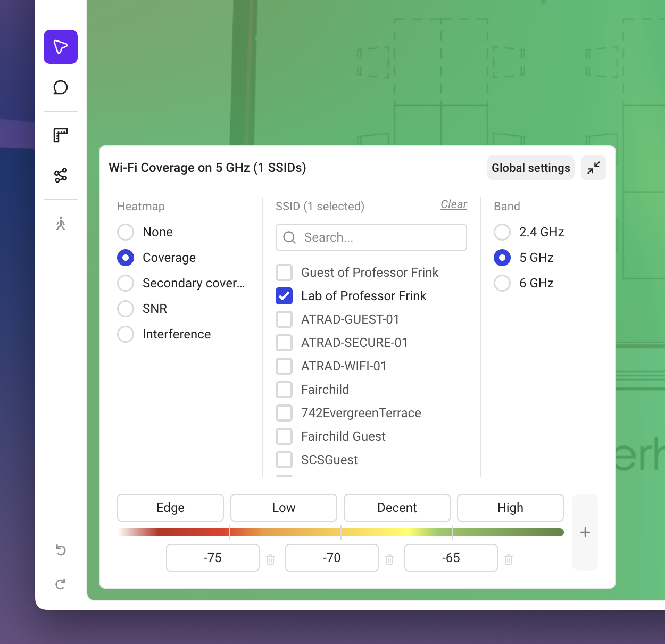The image size is (665, 644).
Task: Enable the Fairchild Guest SSID checkbox
Action: click(284, 436)
